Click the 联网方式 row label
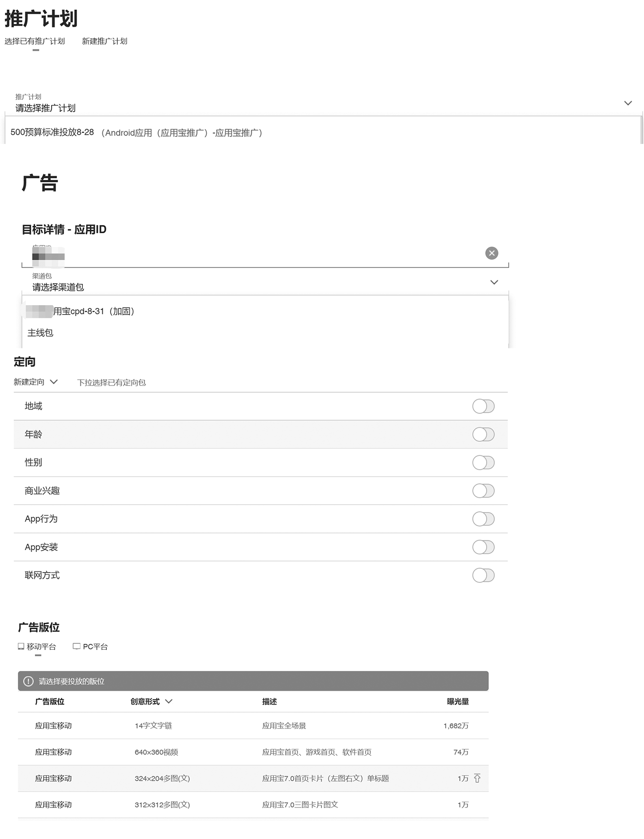Viewport: 644px width, 839px height. pyautogui.click(x=42, y=575)
